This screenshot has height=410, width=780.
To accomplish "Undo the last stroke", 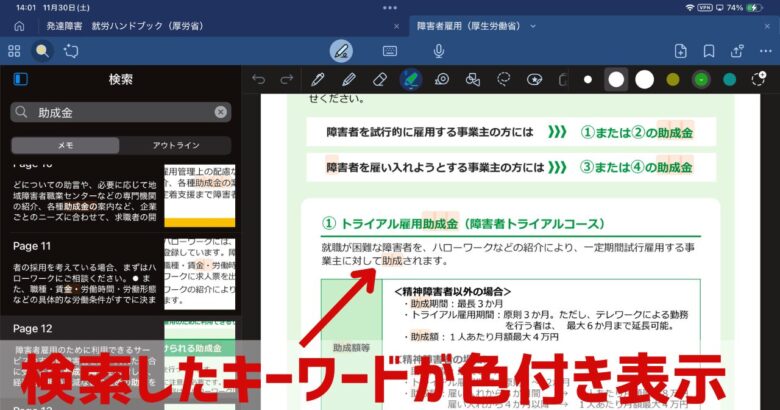I will pos(259,80).
